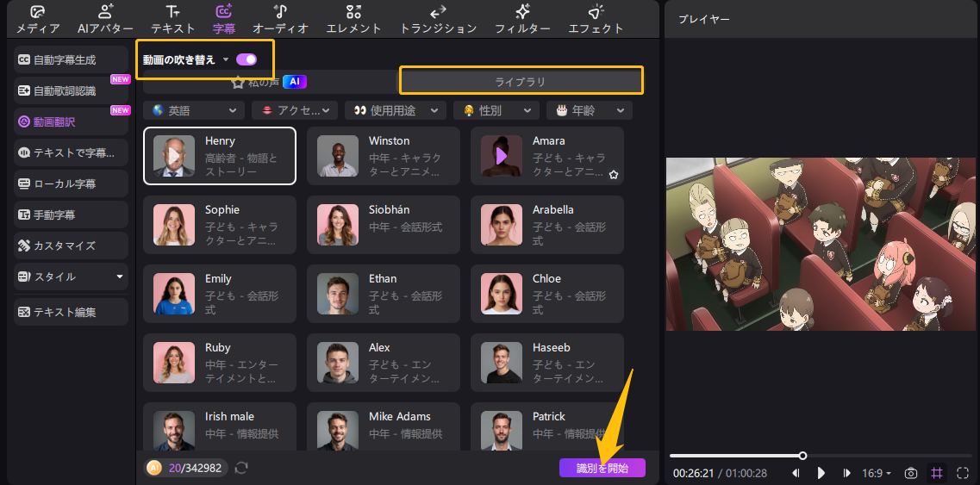Open the AIアバター tab

pos(106,19)
